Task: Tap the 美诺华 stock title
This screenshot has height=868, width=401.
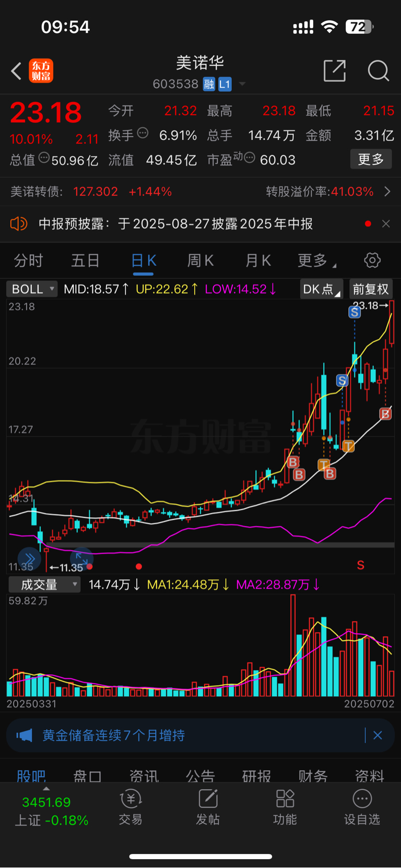Action: pos(200,63)
